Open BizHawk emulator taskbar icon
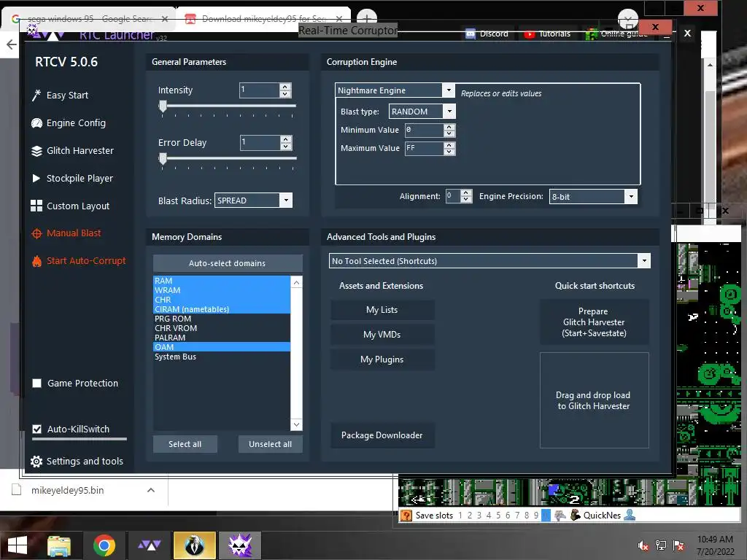 pyautogui.click(x=194, y=545)
